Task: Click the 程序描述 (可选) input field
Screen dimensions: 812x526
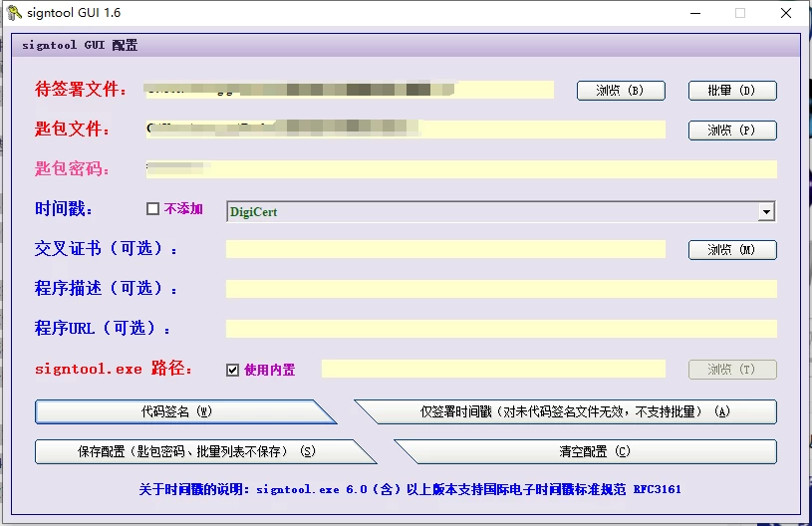Action: (x=501, y=289)
